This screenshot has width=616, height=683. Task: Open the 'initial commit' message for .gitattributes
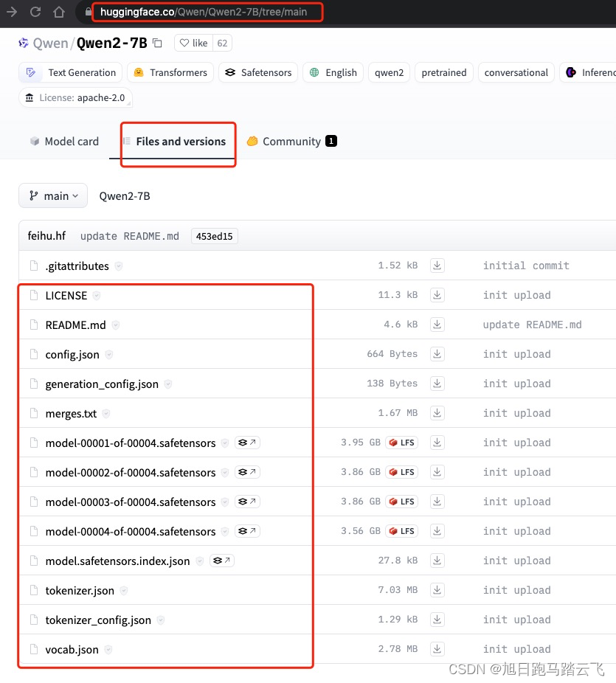[x=526, y=266]
